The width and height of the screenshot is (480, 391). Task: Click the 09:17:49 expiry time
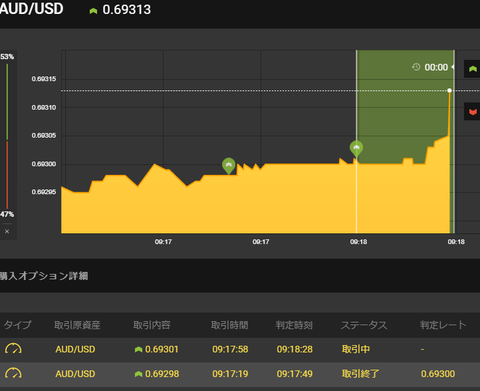[x=295, y=374]
